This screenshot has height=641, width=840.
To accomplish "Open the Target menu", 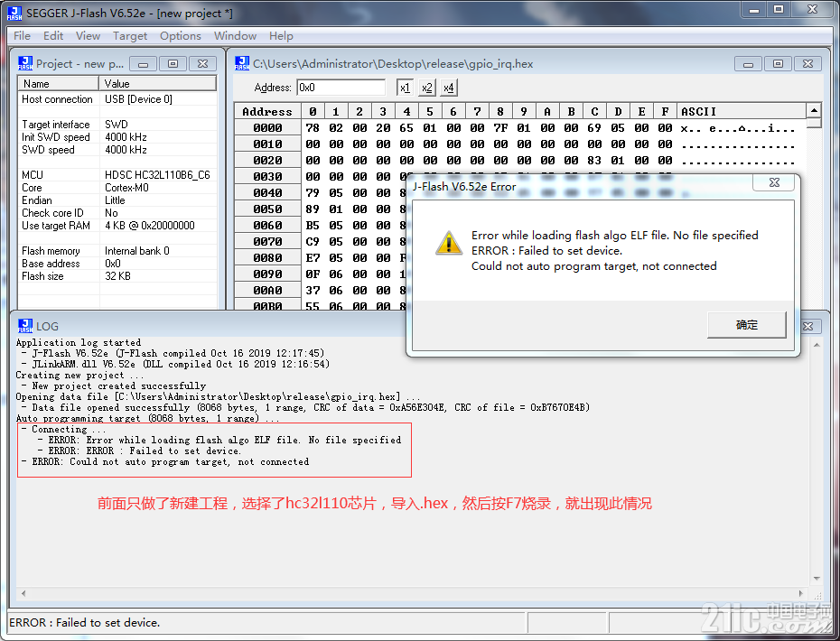I will (130, 36).
